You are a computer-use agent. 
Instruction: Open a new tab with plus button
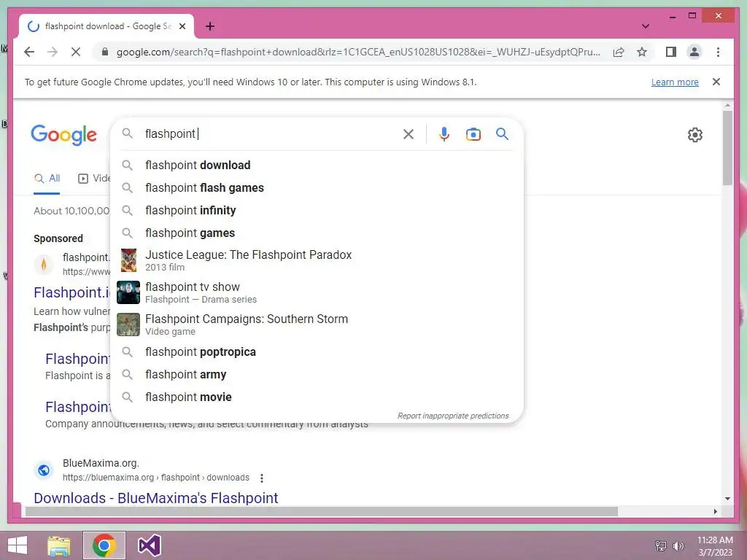[210, 26]
